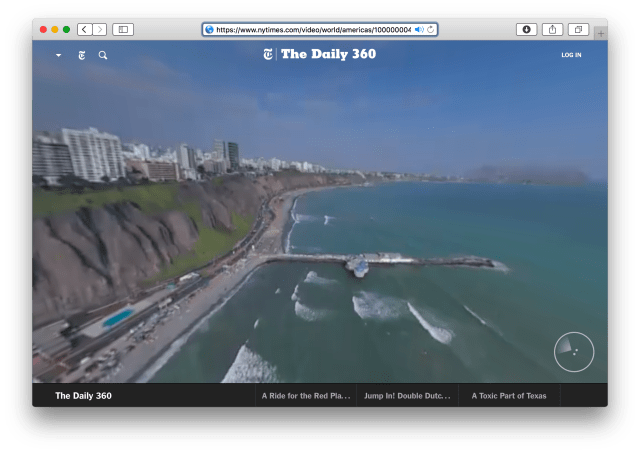
Task: Open The Daily 360 playlist label
Action: pyautogui.click(x=83, y=395)
